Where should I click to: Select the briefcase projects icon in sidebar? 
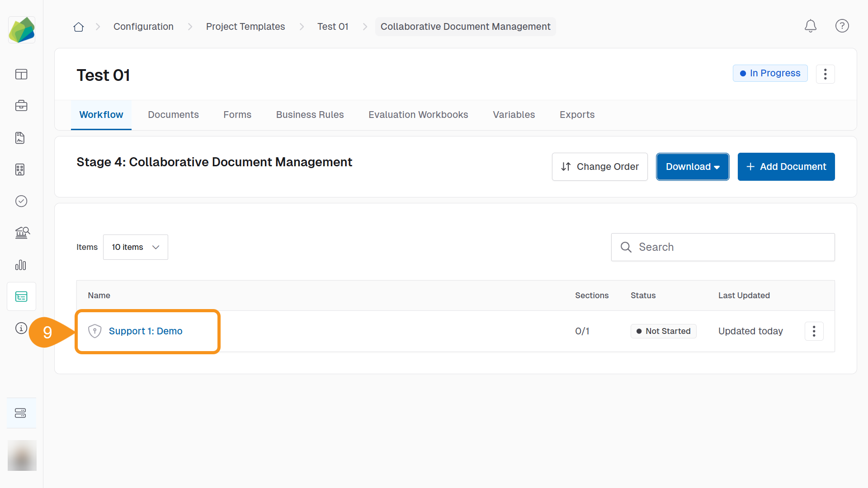[21, 106]
